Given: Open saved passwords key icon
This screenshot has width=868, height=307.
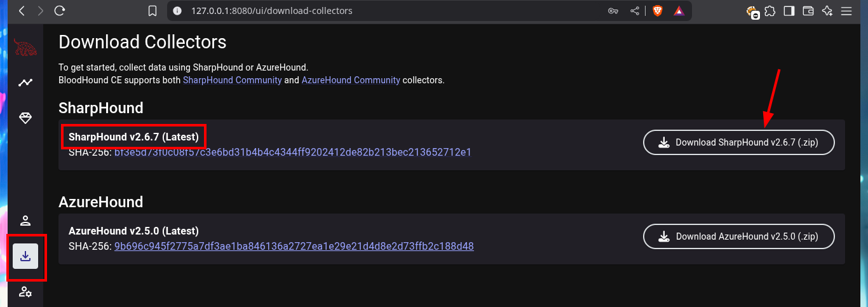Looking at the screenshot, I should point(613,11).
